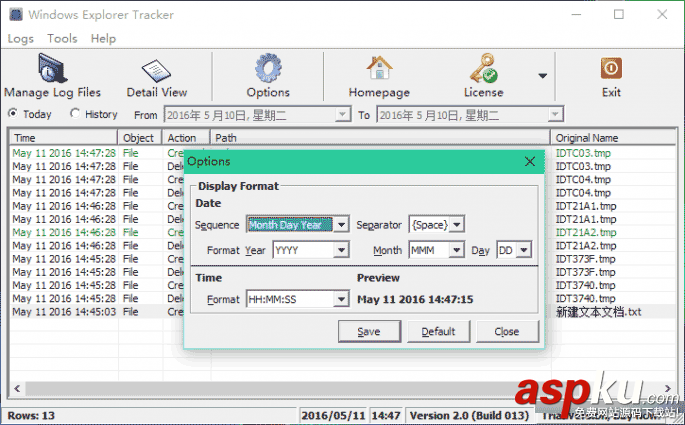Select the Today radio button
Screen dimensions: 685x425
click(13, 114)
